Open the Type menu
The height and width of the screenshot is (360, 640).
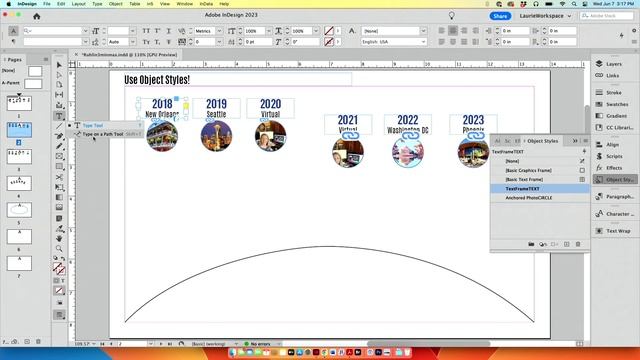tap(97, 4)
